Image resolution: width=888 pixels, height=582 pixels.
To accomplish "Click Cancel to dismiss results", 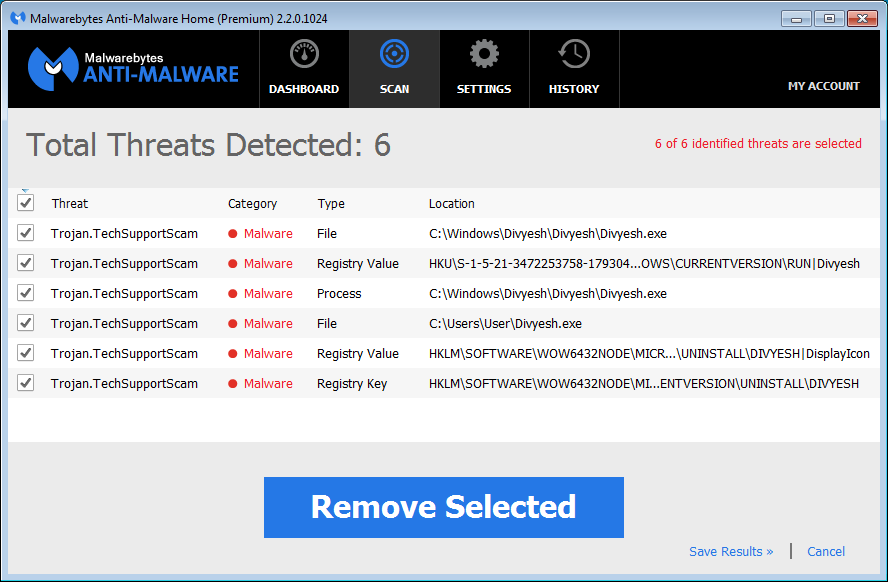I will click(x=826, y=551).
